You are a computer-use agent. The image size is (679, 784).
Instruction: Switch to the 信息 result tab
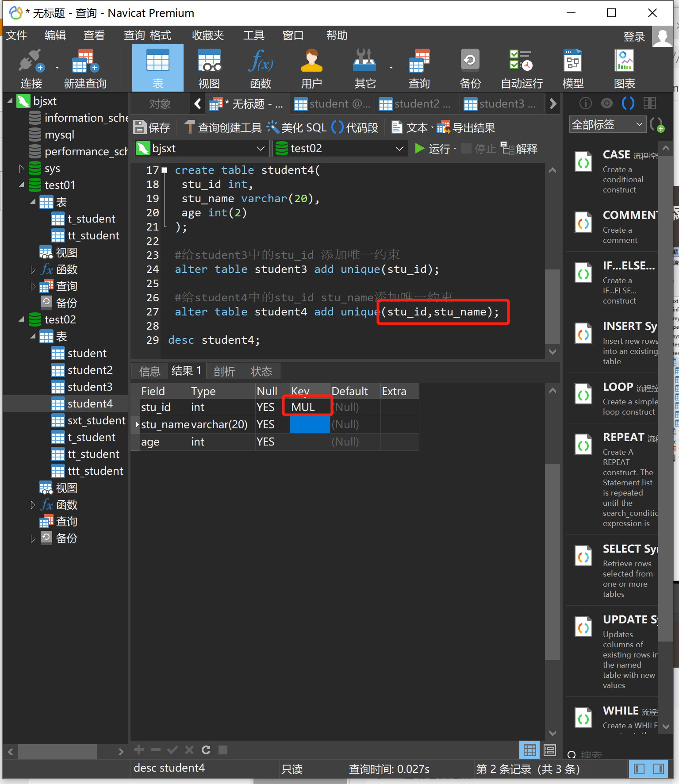coord(150,371)
